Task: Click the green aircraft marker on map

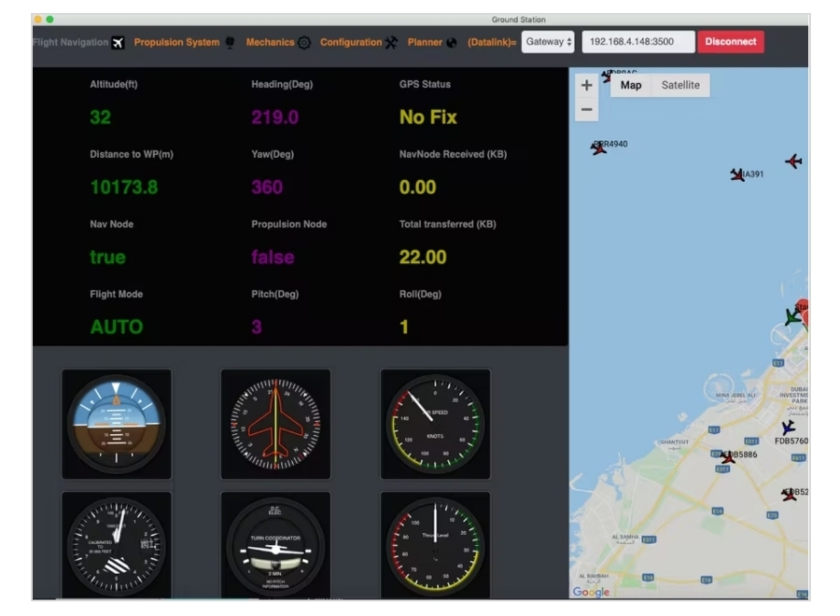Action: (x=792, y=316)
